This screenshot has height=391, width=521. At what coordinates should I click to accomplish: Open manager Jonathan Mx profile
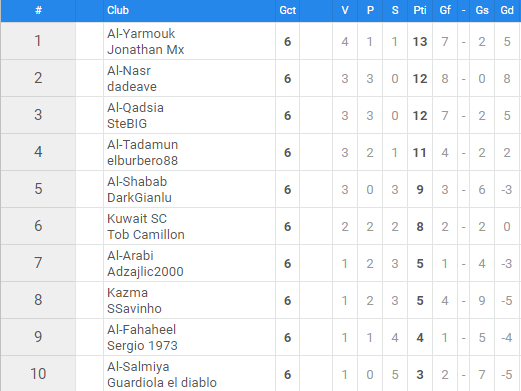click(x=145, y=50)
